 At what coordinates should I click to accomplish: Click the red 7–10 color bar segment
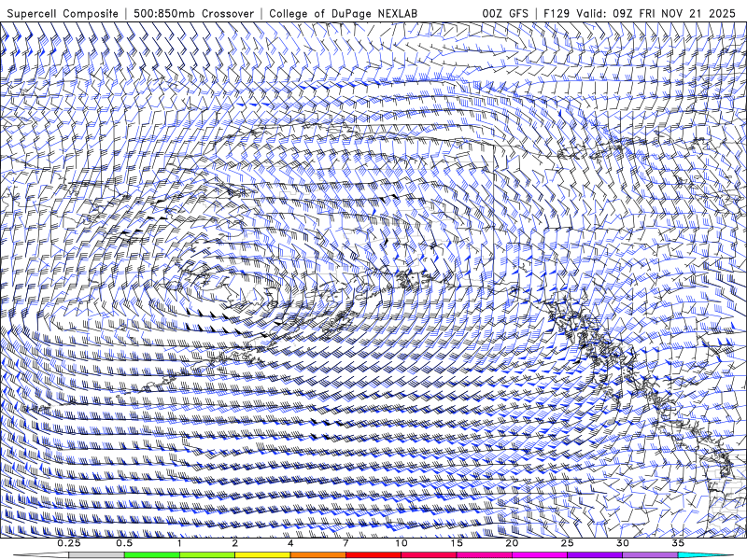click(373, 555)
